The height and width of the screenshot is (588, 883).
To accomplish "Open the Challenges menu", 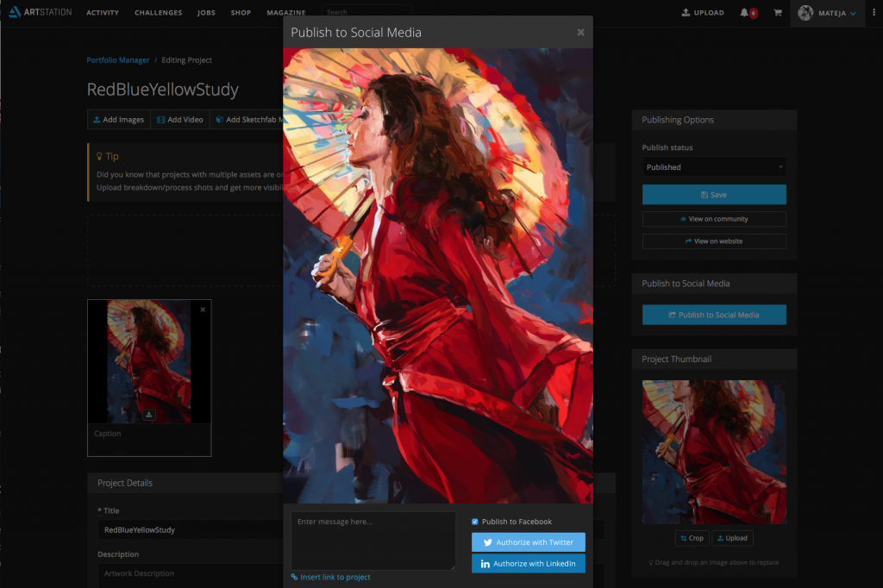I will pos(158,13).
